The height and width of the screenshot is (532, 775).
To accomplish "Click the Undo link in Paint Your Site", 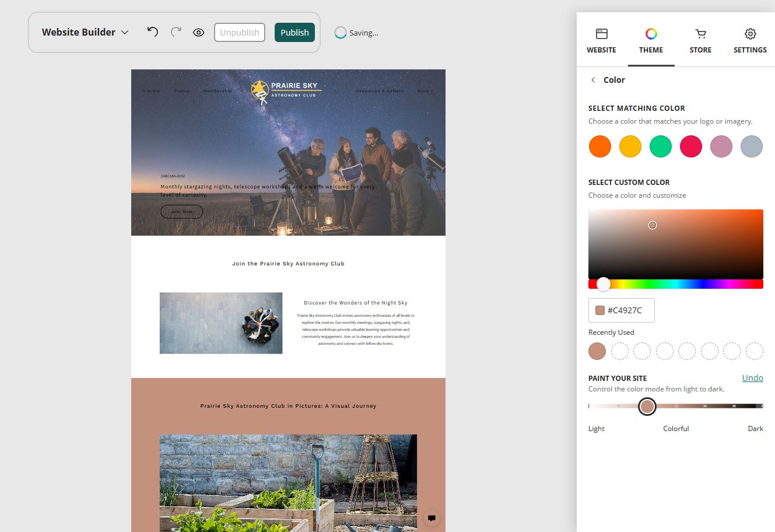I will pyautogui.click(x=752, y=378).
